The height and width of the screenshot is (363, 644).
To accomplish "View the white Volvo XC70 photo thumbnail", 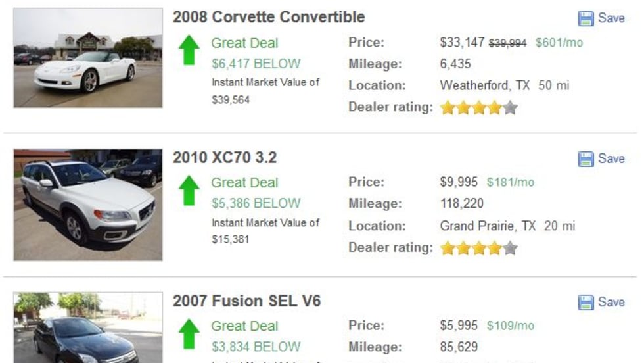I will (88, 205).
